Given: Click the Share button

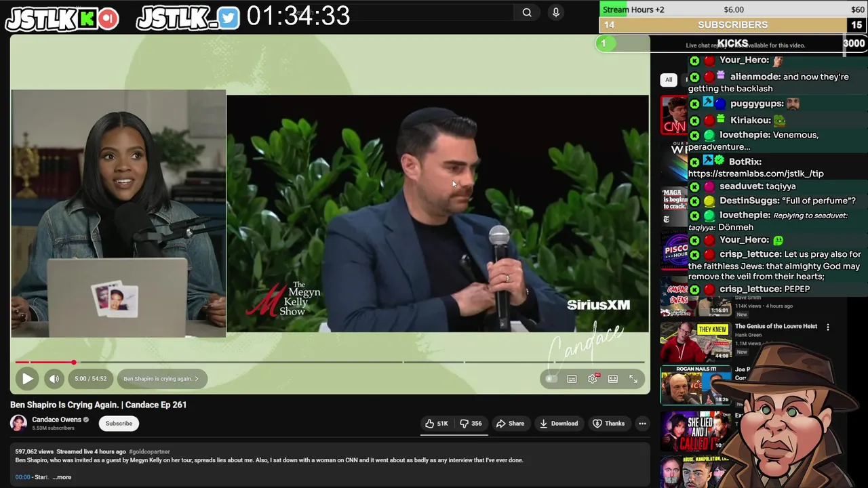Looking at the screenshot, I should [x=510, y=424].
